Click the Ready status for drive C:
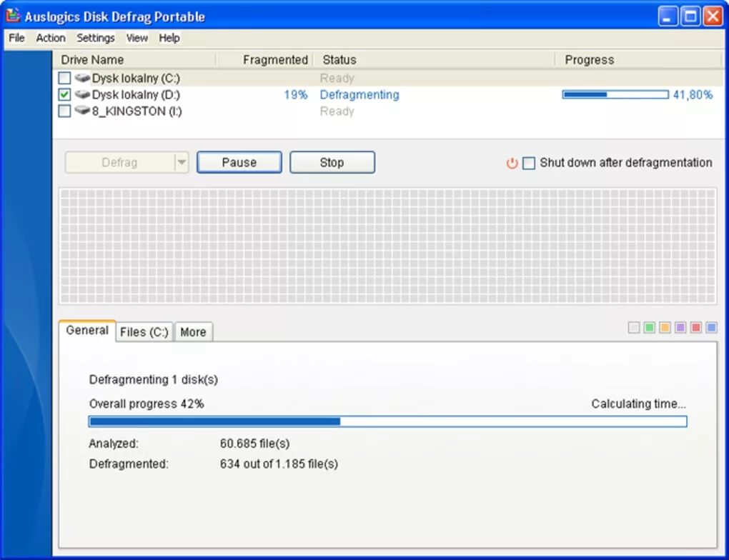 pos(337,78)
